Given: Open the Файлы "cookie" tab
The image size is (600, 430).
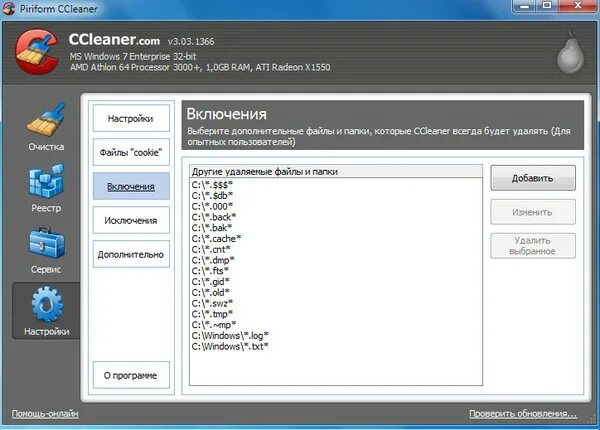Looking at the screenshot, I should point(131,152).
